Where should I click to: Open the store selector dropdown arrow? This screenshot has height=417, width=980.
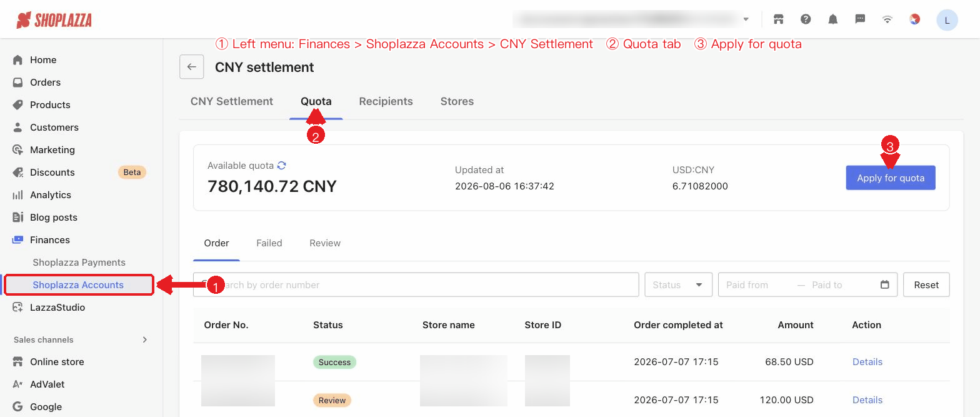(x=746, y=19)
